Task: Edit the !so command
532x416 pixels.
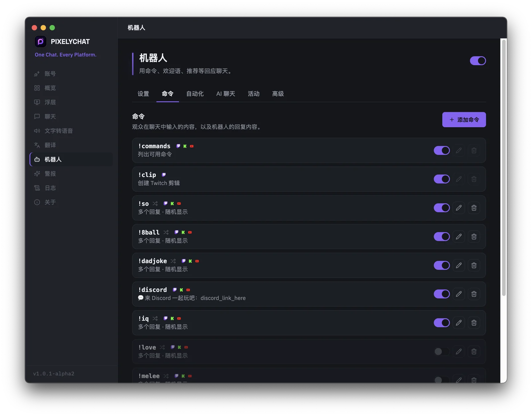Action: click(459, 208)
